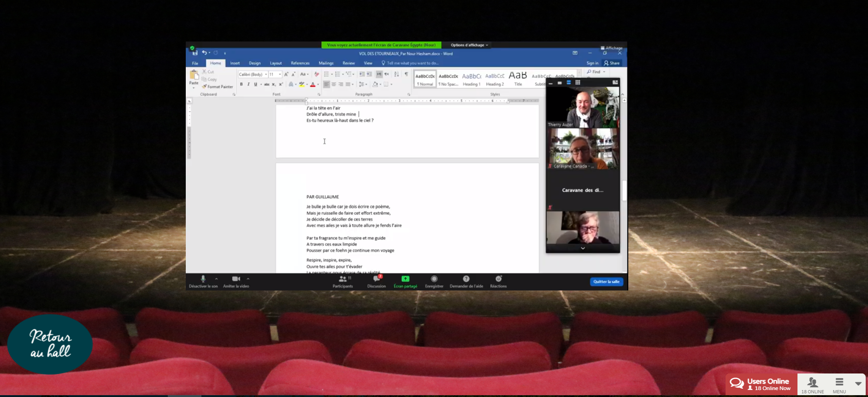Open the Options d'affichage dropdown
The width and height of the screenshot is (868, 397).
click(x=469, y=45)
